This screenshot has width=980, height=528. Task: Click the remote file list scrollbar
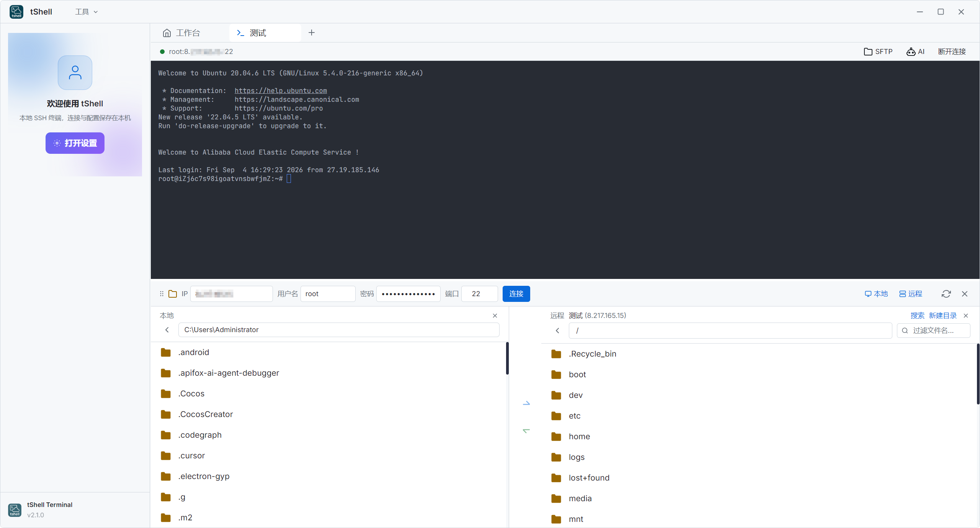(x=978, y=374)
